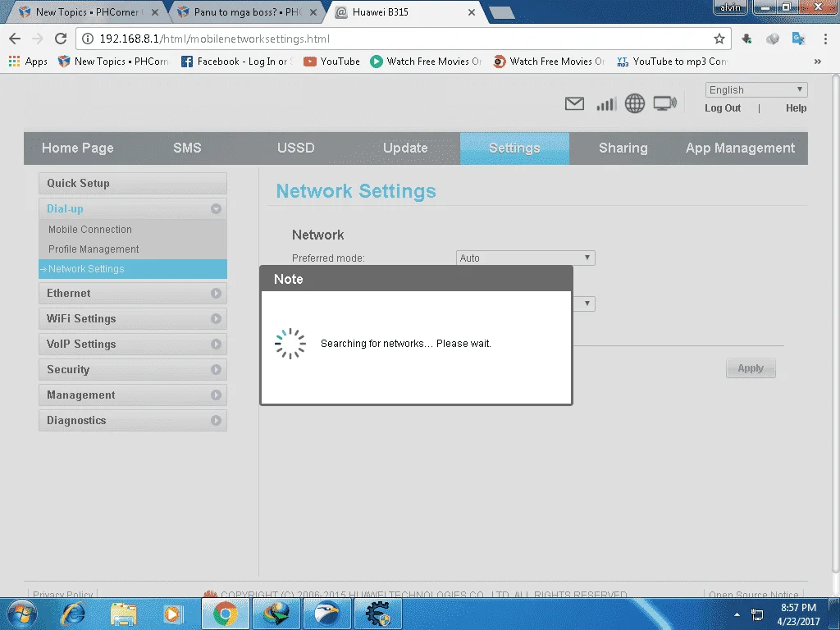Click the taskbar clock showing 8:57 PM
840x630 pixels.
[798, 614]
